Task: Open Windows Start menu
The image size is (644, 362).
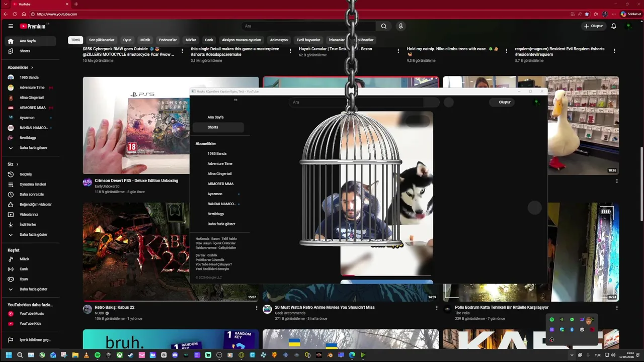Action: (9, 355)
